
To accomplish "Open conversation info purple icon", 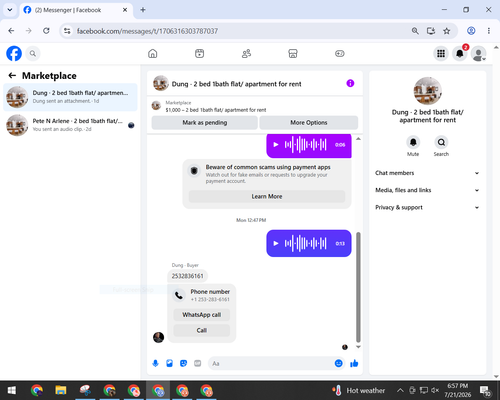I will tap(350, 83).
